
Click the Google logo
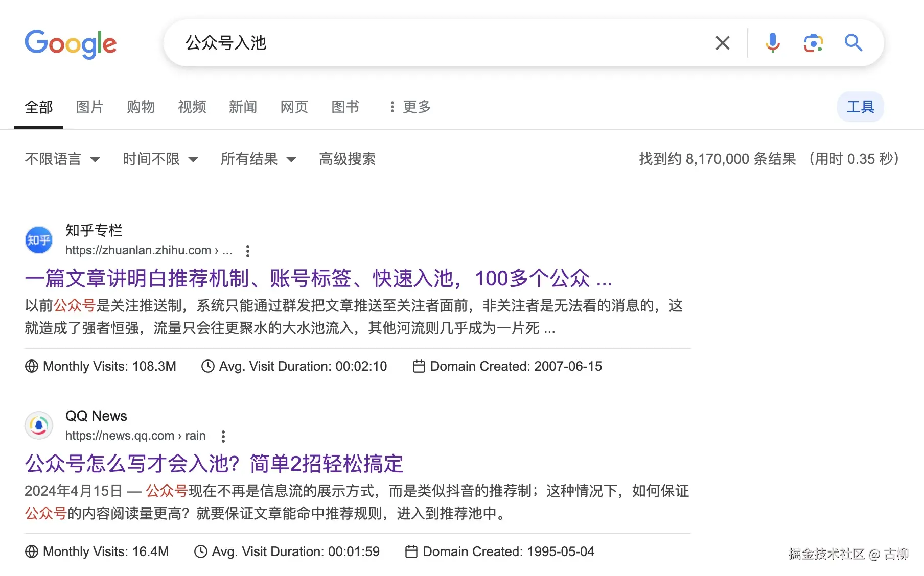71,44
